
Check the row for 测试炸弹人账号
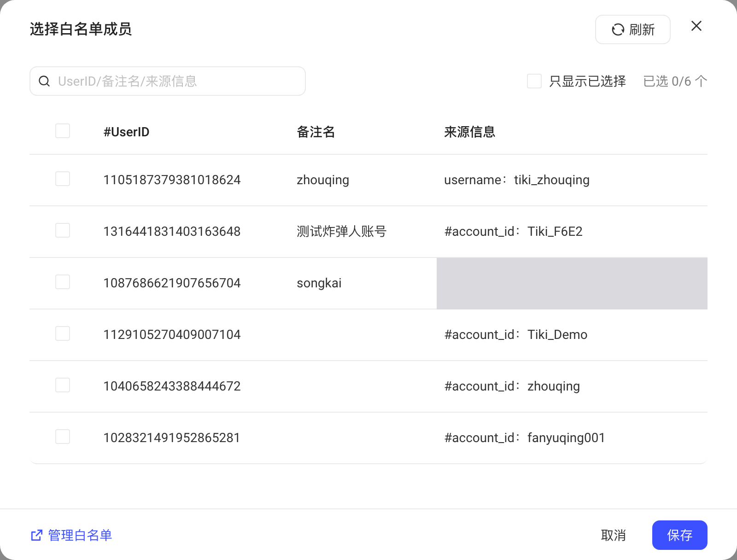tap(63, 230)
